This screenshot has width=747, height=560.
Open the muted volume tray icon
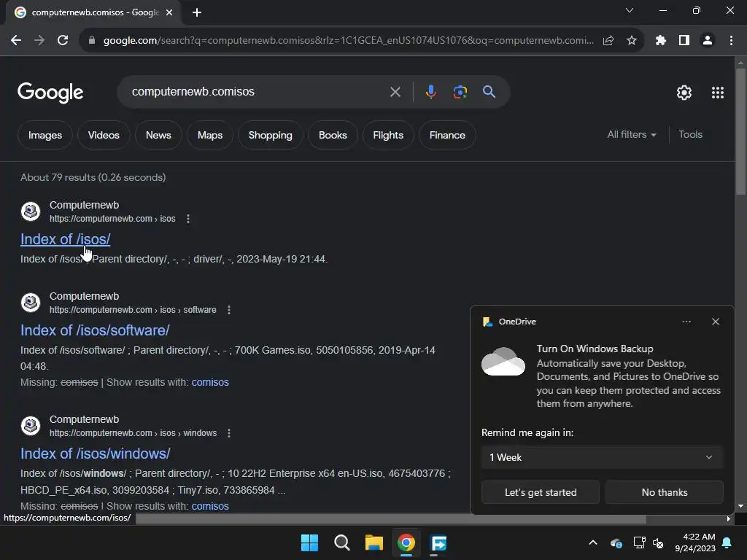[658, 542]
